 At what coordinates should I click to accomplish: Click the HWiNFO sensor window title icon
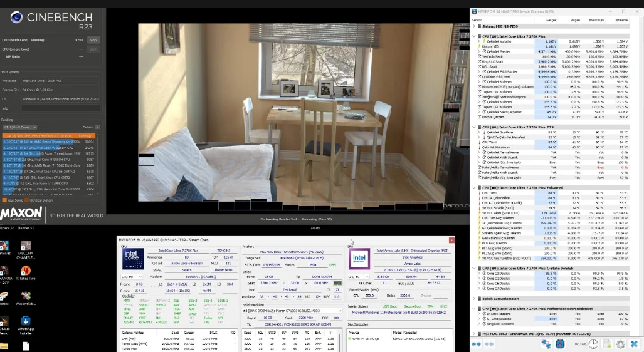click(475, 11)
